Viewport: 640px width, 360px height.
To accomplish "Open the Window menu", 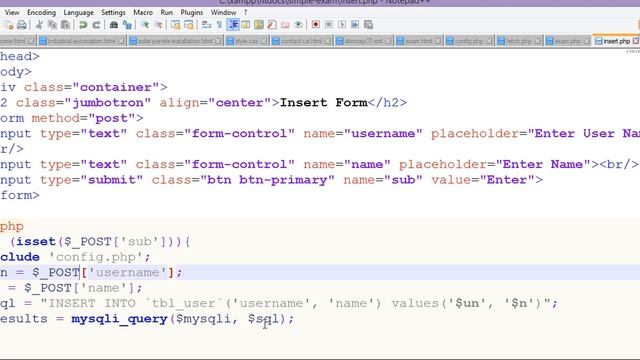I will (223, 12).
